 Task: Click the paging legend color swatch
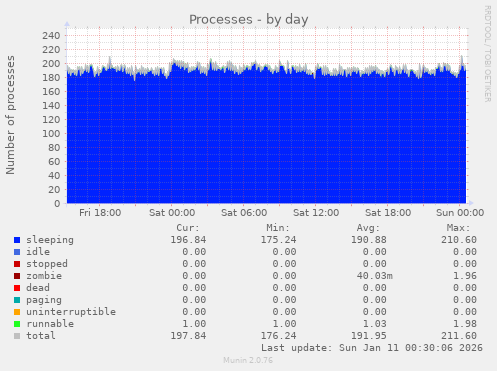coord(17,300)
